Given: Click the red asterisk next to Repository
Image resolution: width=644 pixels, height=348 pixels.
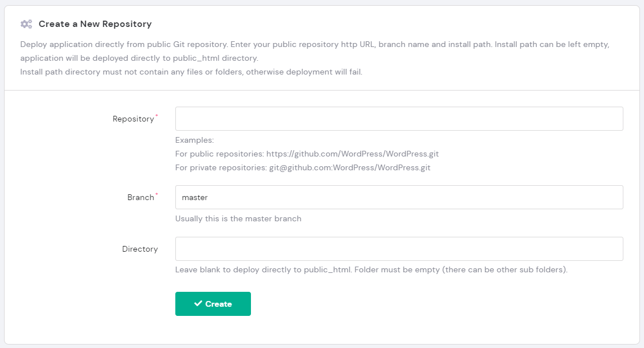Looking at the screenshot, I should coord(157,116).
